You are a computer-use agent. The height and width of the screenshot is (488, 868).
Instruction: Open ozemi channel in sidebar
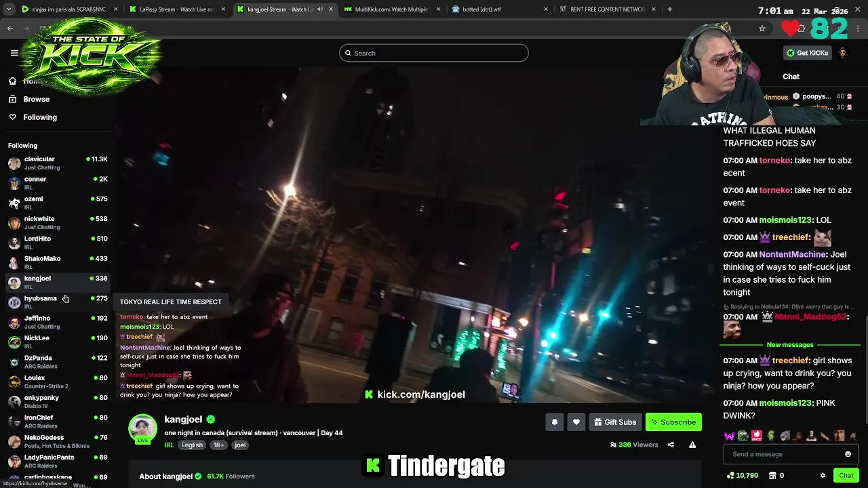(x=58, y=203)
